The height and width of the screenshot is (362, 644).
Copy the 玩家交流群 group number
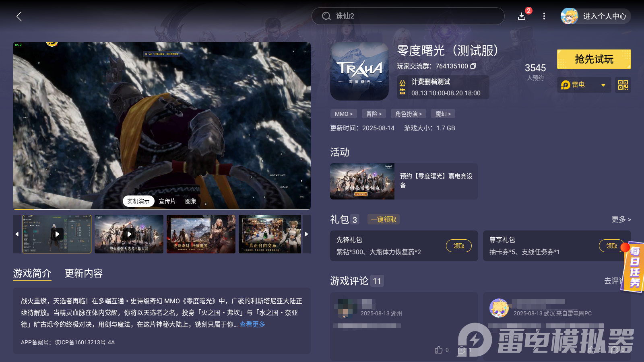click(x=474, y=66)
